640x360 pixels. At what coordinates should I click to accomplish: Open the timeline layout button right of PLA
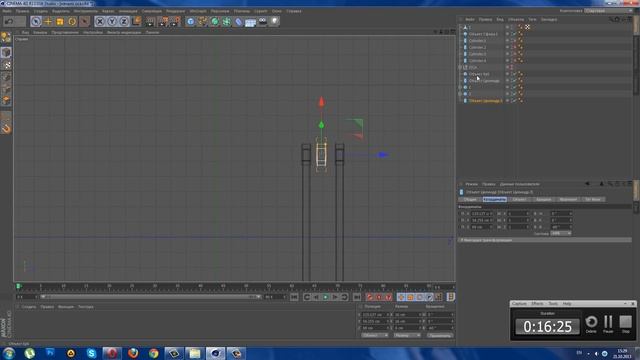451,297
